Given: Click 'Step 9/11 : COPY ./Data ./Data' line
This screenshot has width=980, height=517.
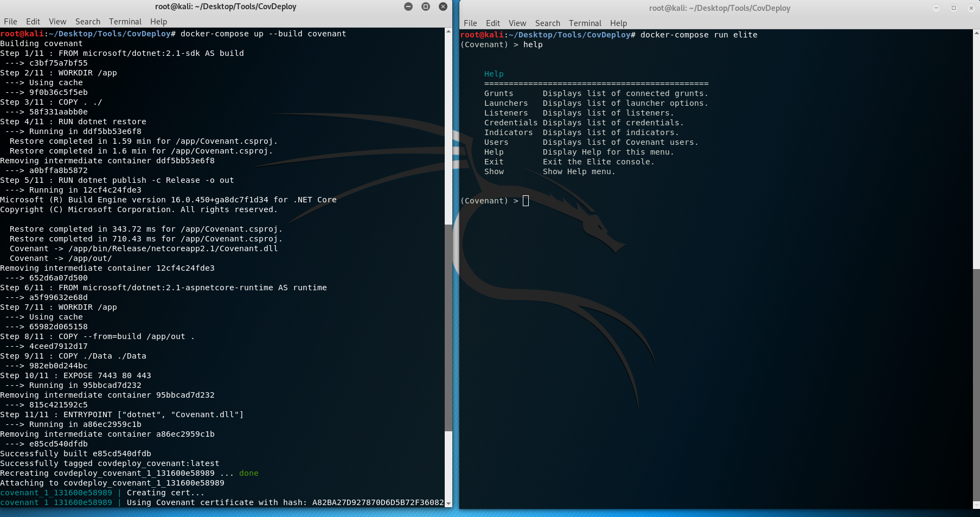Looking at the screenshot, I should coord(73,356).
